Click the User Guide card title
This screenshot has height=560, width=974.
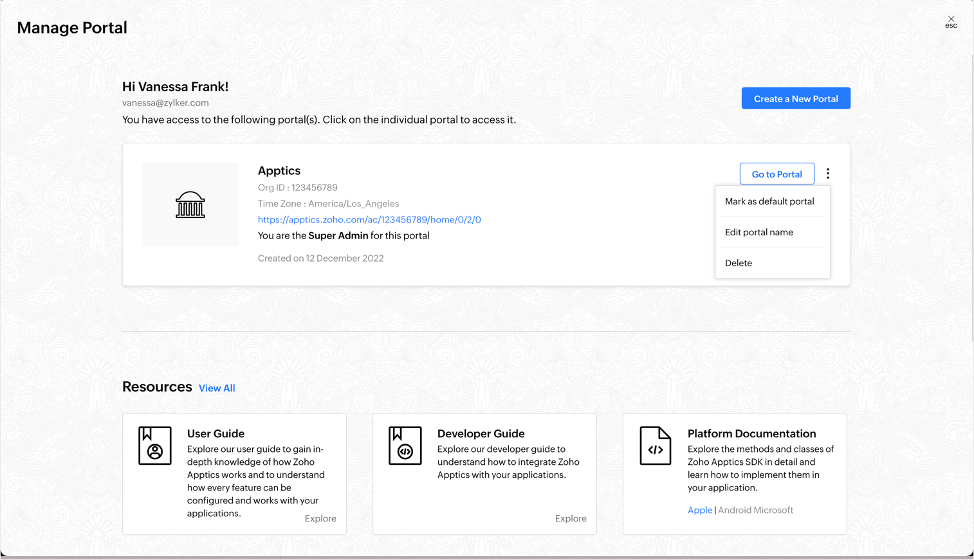pyautogui.click(x=216, y=433)
